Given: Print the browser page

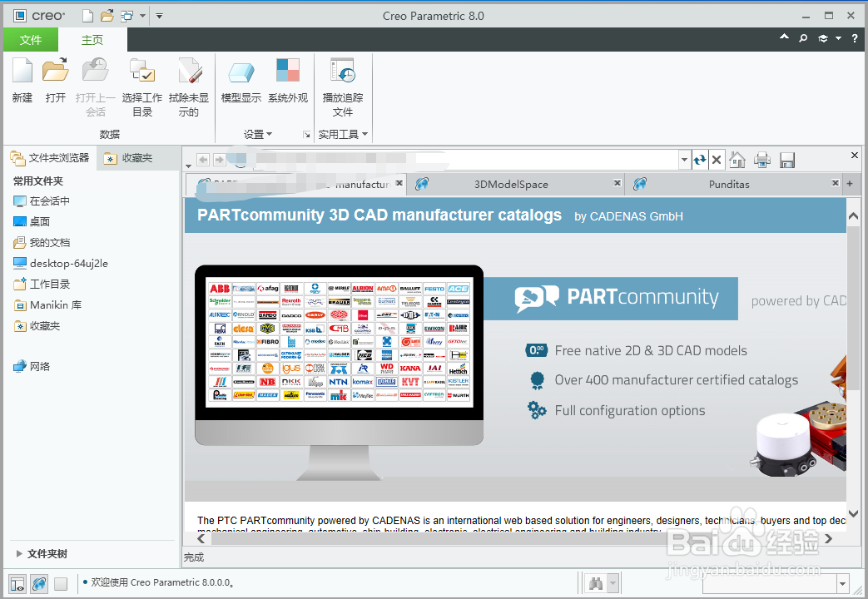Looking at the screenshot, I should 762,160.
